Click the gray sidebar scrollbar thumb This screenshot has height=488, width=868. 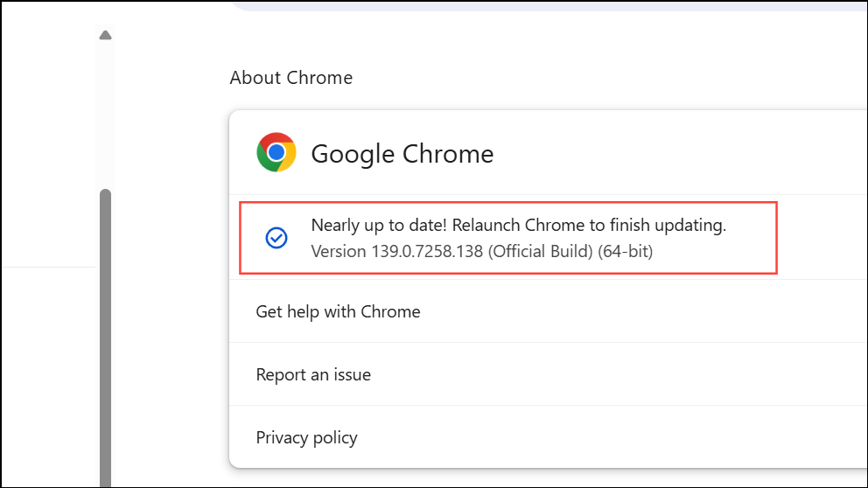point(105,338)
